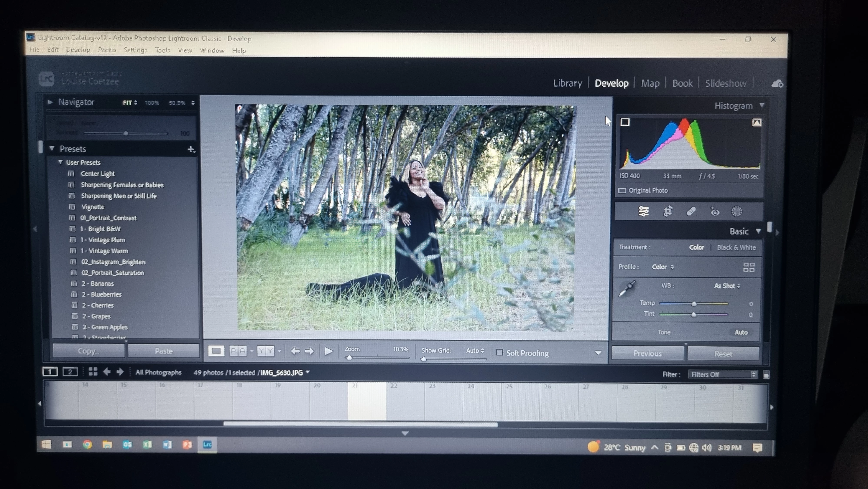868x489 pixels.
Task: Enable the Original Photo checkbox
Action: coord(622,191)
